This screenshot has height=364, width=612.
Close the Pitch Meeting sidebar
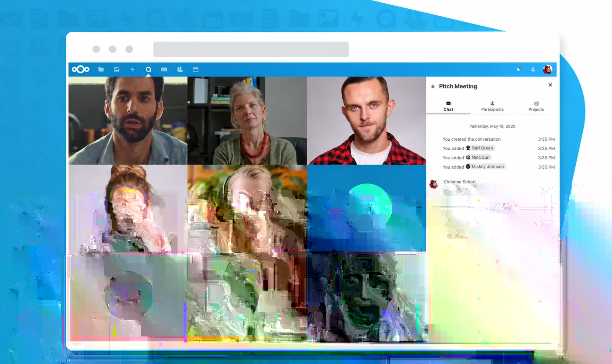click(550, 85)
